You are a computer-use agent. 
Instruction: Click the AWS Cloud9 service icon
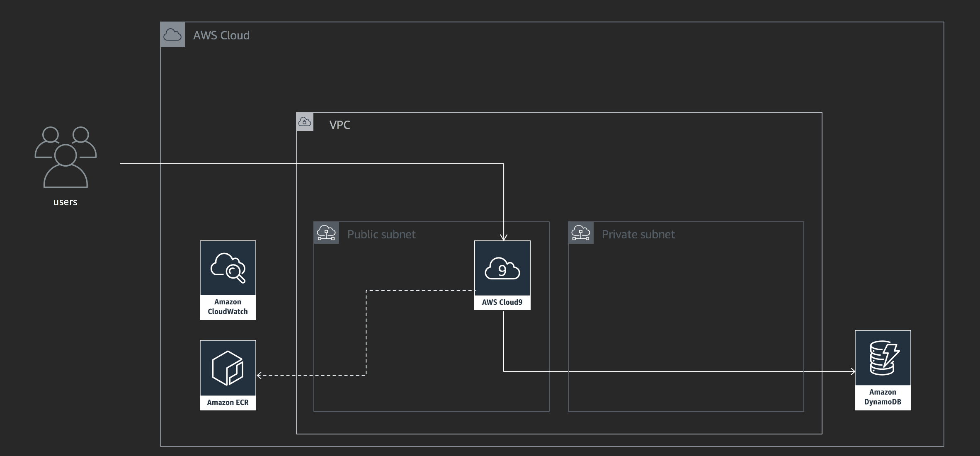502,268
